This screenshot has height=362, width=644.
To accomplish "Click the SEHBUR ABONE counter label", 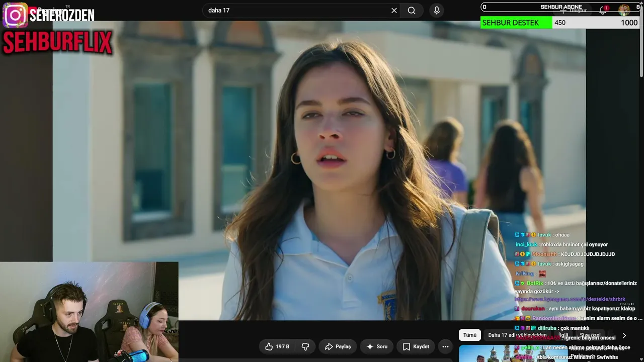I will point(561,7).
